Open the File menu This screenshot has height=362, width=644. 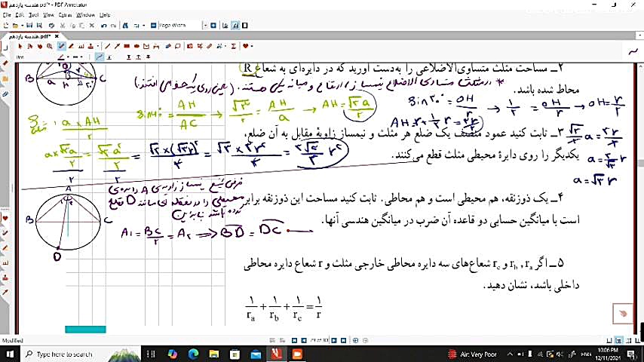(7, 15)
